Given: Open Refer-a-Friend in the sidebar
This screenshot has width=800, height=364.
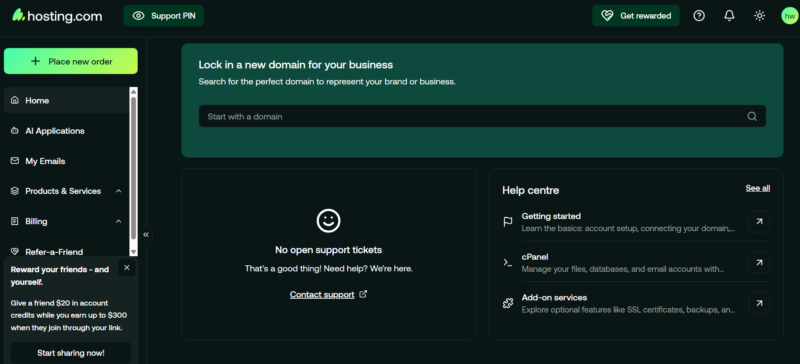Looking at the screenshot, I should [66, 251].
